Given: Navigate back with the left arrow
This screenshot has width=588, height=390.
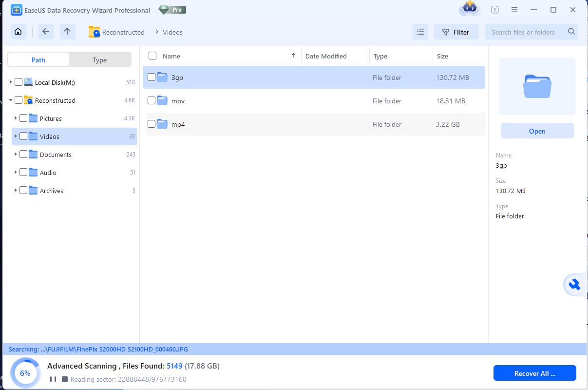Looking at the screenshot, I should pos(45,32).
